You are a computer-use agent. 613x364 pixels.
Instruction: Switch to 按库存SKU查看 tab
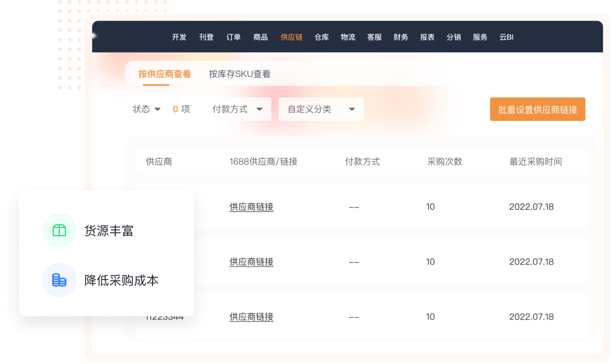(x=240, y=74)
